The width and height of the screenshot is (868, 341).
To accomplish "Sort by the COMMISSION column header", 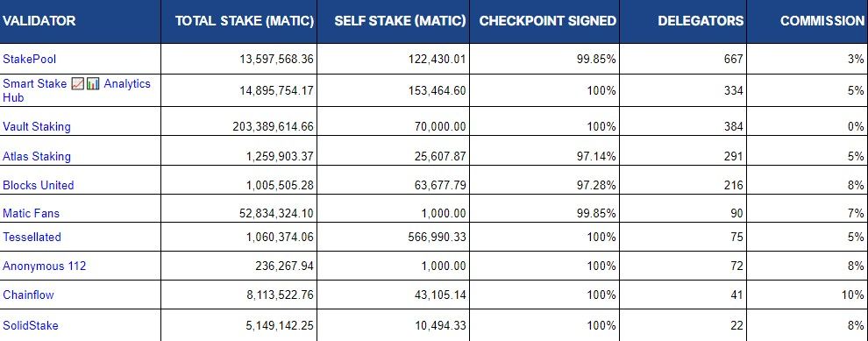I will click(822, 21).
